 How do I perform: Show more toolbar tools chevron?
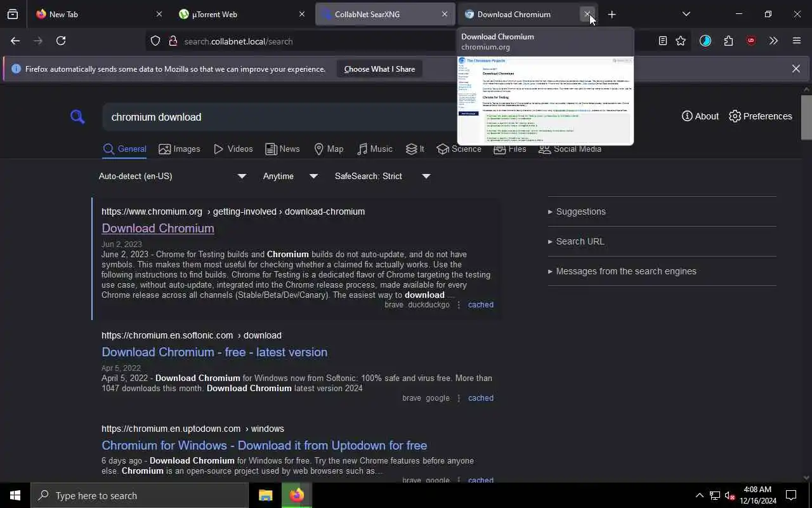(773, 41)
